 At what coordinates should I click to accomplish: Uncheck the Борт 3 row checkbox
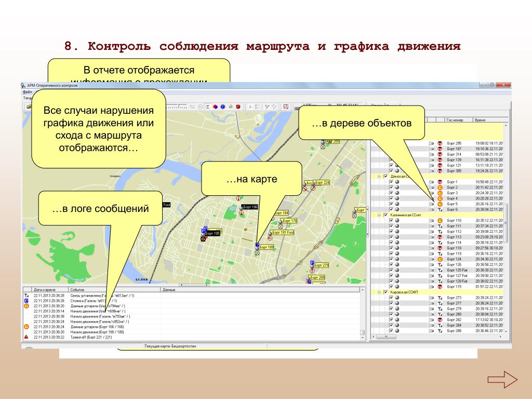pos(391,193)
